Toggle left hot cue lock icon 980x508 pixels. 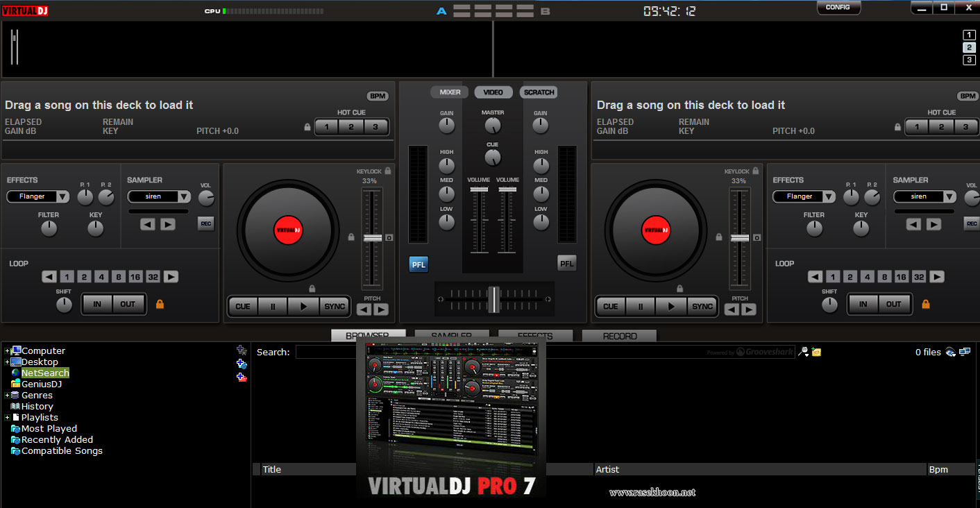pyautogui.click(x=307, y=127)
